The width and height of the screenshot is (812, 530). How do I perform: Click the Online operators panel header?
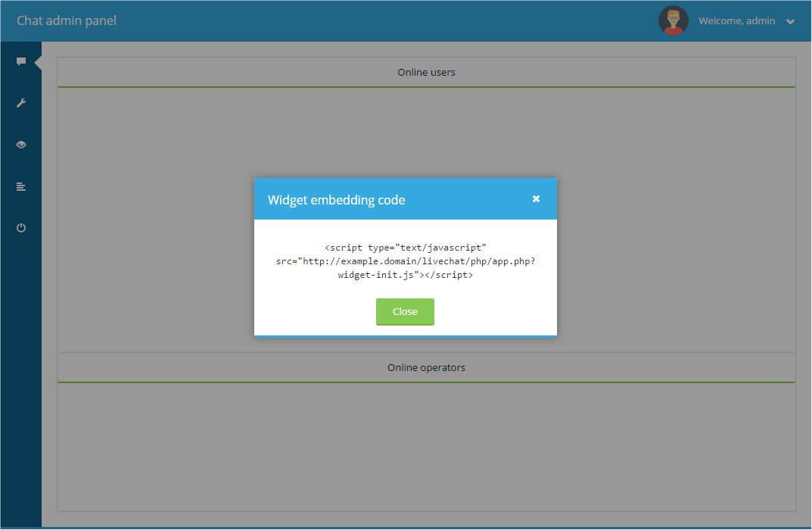(426, 368)
